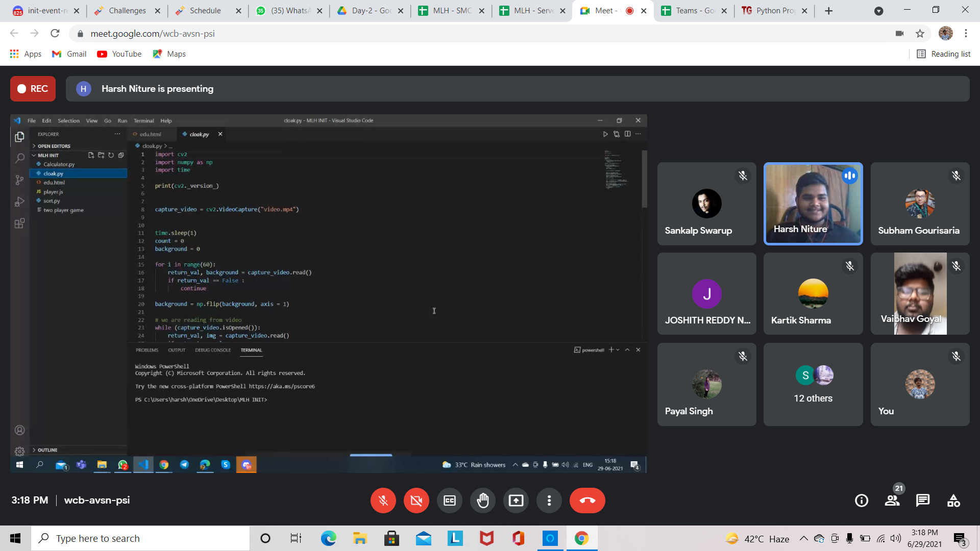Viewport: 980px width, 551px height.
Task: Run the cloak.py file with the play icon
Action: click(x=606, y=134)
